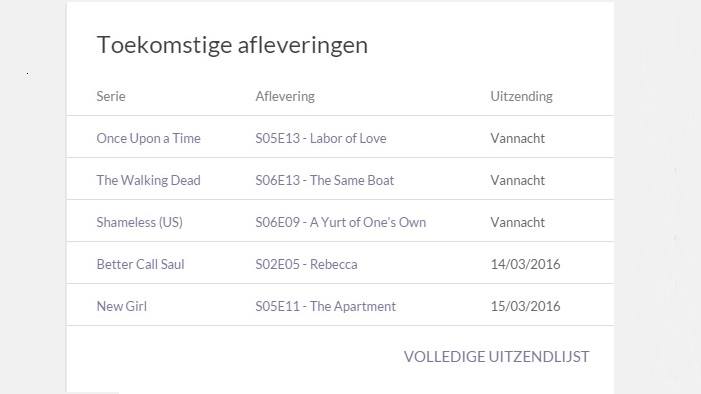This screenshot has width=701, height=394.
Task: Click the Uitzending column header
Action: [x=521, y=96]
